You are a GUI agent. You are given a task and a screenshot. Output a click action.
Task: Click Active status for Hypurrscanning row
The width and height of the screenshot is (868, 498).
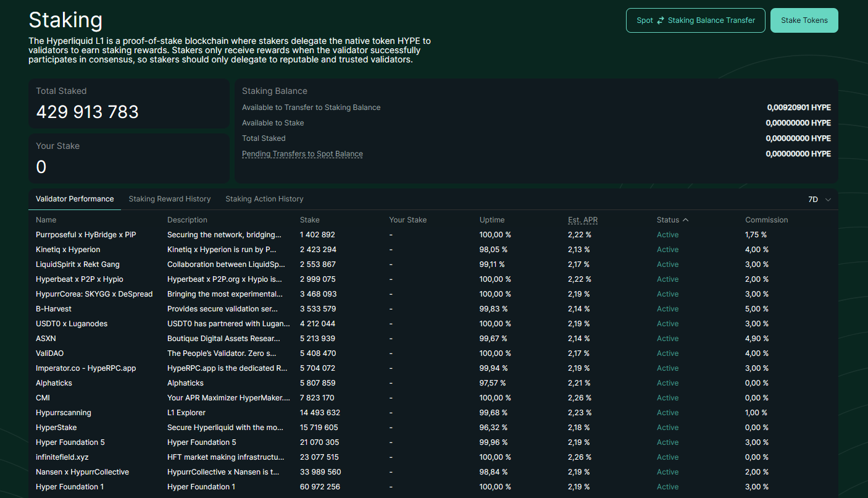(x=667, y=413)
